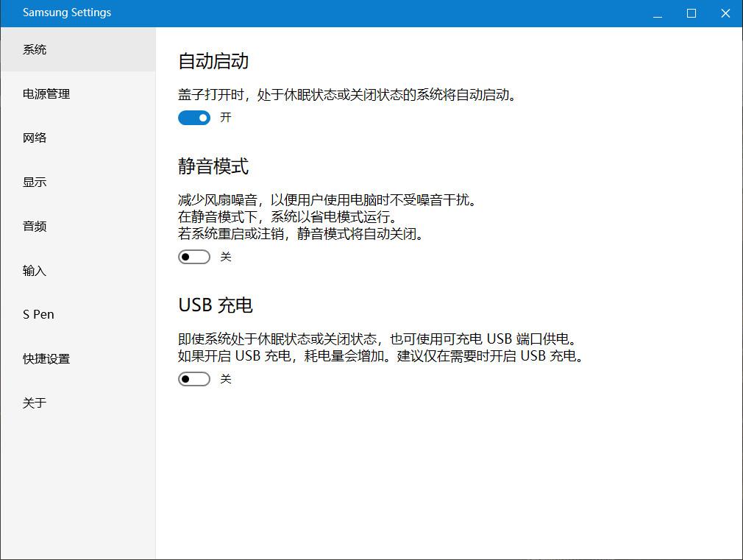Maximize the Samsung Settings window
The image size is (743, 560).
click(690, 13)
